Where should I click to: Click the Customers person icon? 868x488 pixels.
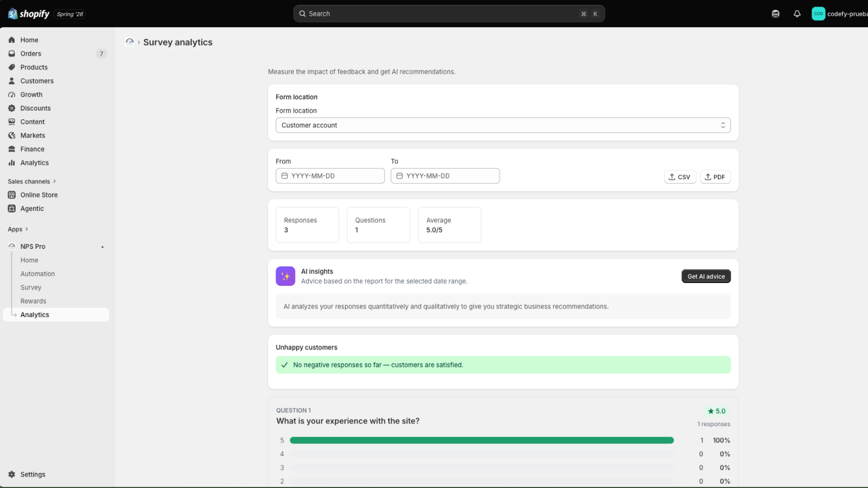[x=12, y=81]
